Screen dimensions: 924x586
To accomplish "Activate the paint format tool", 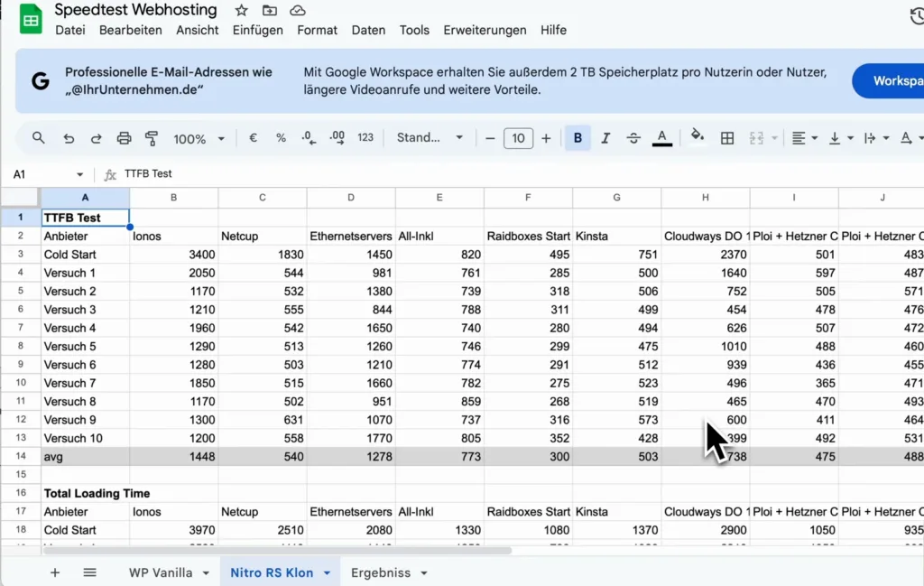I will pyautogui.click(x=152, y=138).
